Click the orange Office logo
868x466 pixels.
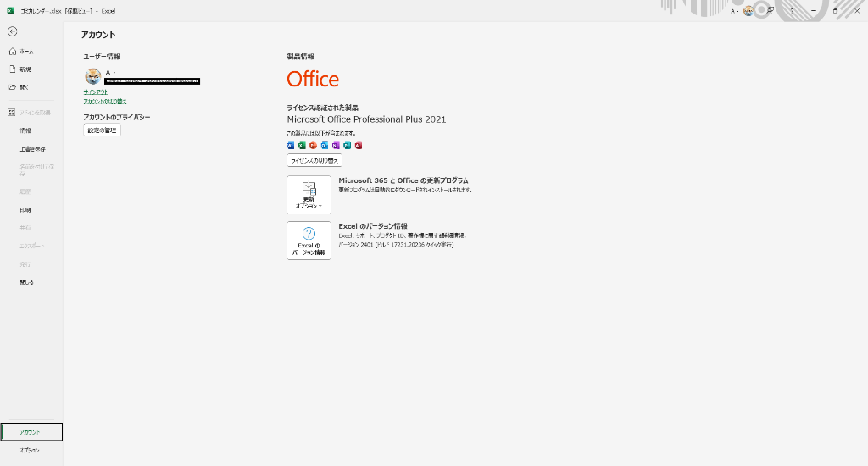313,79
